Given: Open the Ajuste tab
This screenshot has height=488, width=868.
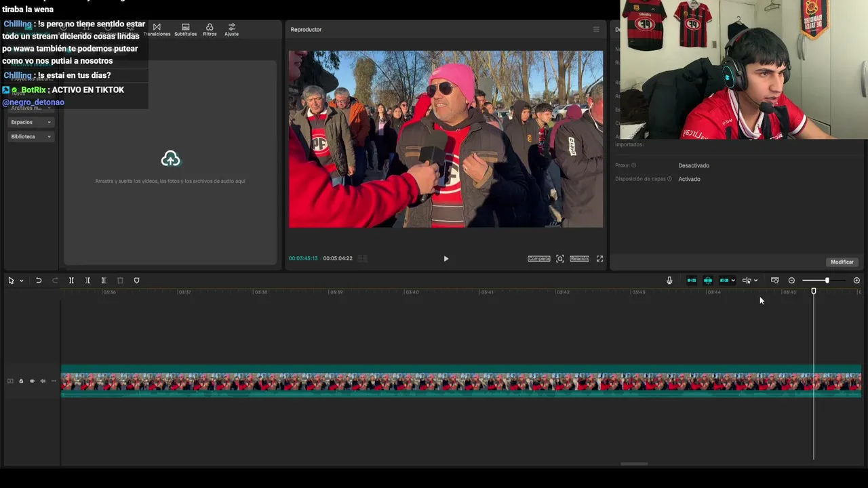Looking at the screenshot, I should tap(231, 30).
